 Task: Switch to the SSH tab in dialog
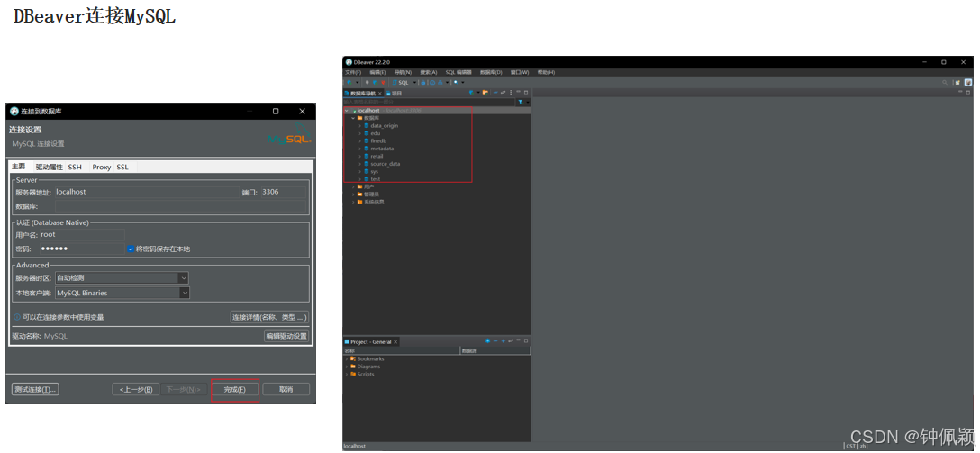click(x=75, y=167)
